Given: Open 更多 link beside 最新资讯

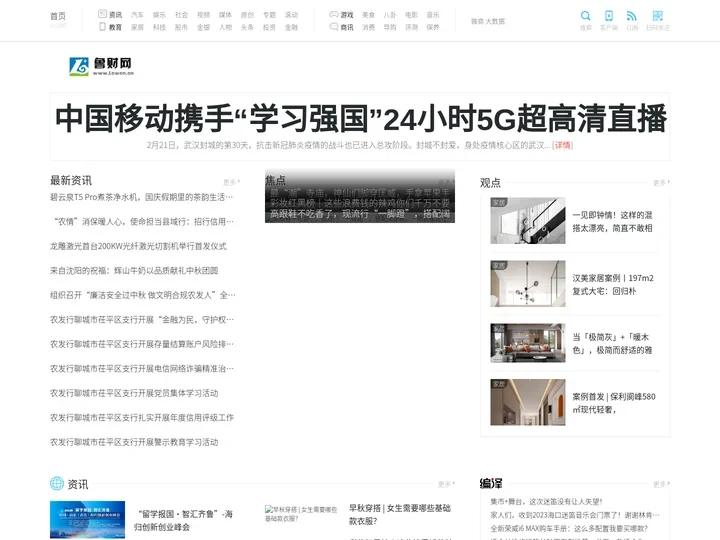Looking at the screenshot, I should pos(231,182).
